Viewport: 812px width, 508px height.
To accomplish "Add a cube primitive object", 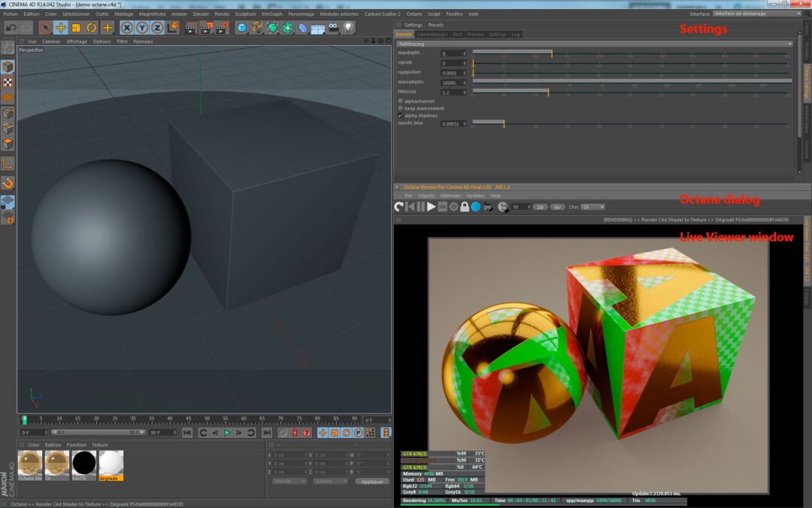I will tap(242, 28).
